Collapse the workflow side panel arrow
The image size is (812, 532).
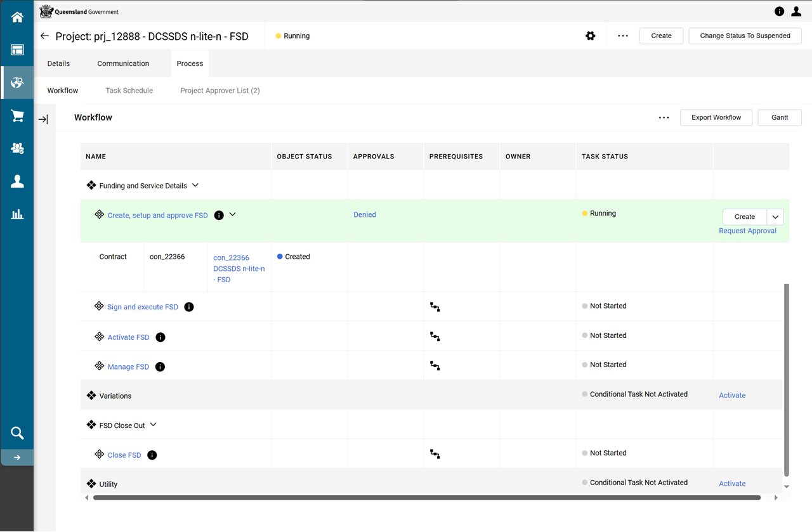tap(43, 119)
